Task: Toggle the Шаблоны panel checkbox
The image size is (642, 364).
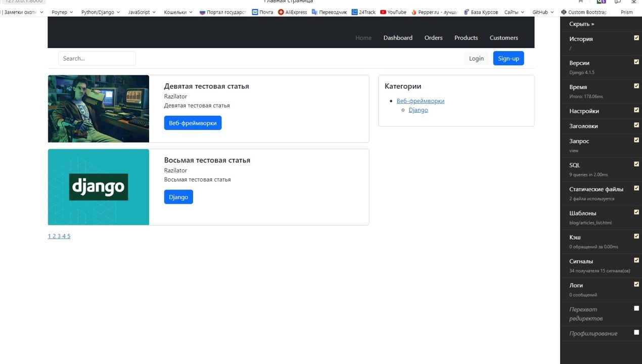Action: click(x=636, y=212)
